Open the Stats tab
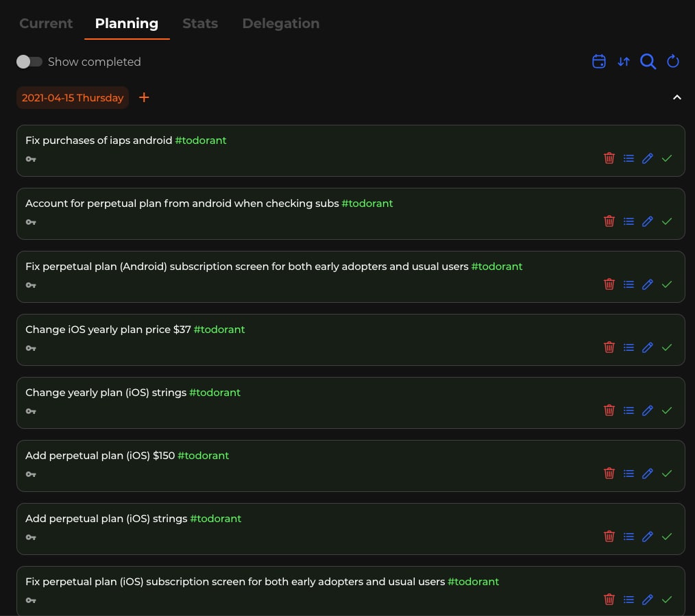The width and height of the screenshot is (695, 616). click(200, 23)
